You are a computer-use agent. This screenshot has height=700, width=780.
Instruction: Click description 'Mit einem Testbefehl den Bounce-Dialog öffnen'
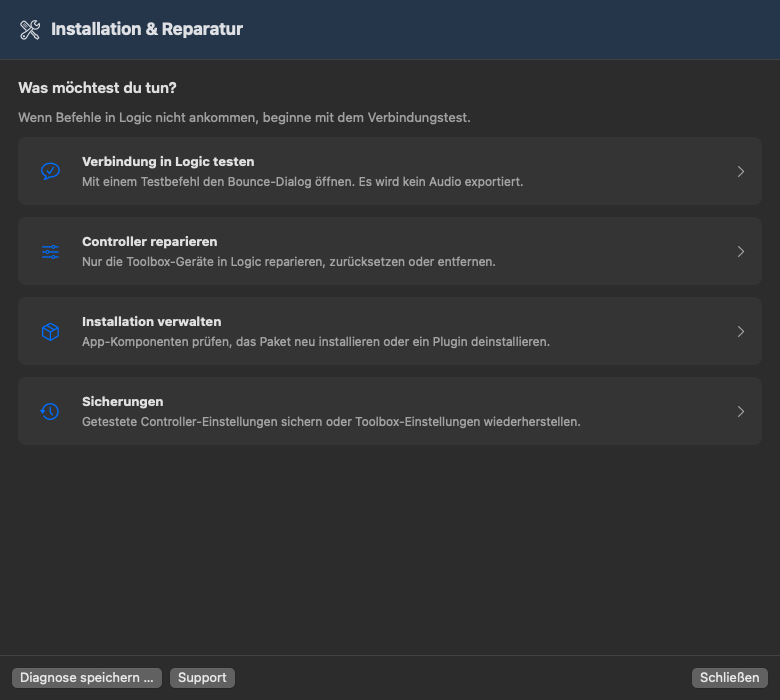302,182
